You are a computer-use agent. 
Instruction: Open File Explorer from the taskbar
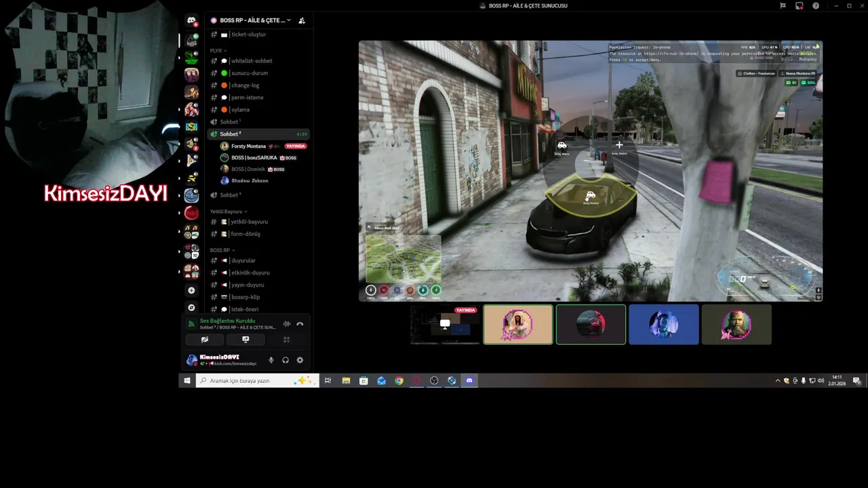click(x=346, y=381)
